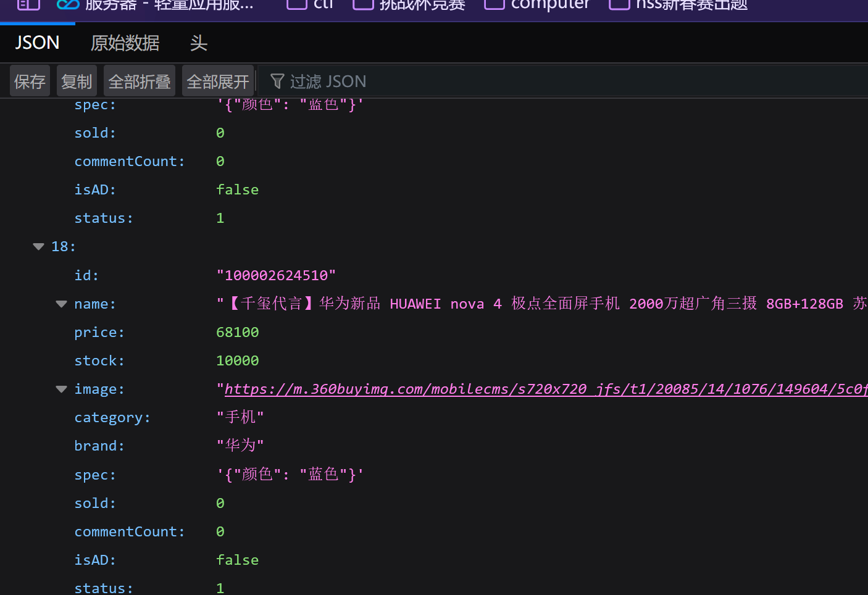Screen dimensions: 868x595
Task: Open the nss新春赛出题 bookmark folder
Action: pos(678,5)
